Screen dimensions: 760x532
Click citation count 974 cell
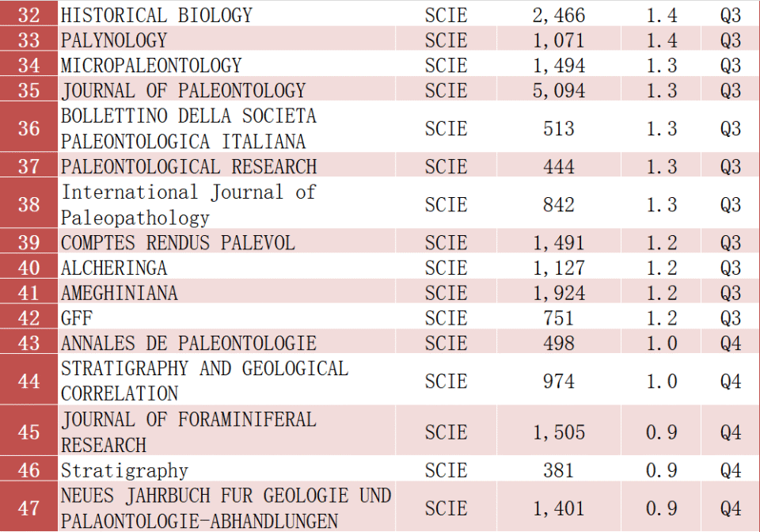(558, 382)
